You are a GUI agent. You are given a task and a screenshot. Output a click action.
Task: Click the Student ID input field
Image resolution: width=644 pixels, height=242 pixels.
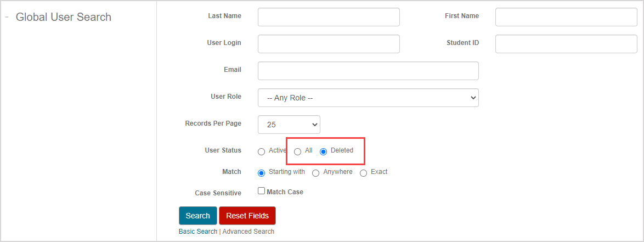566,44
